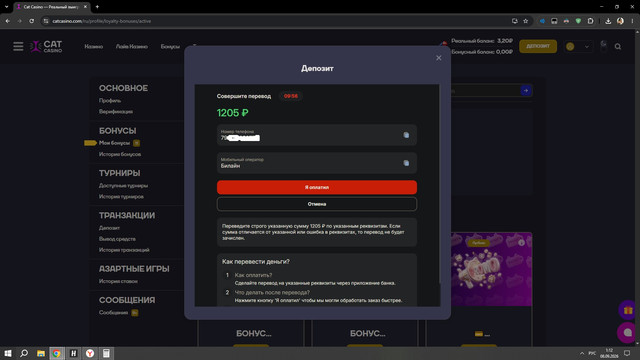
Task: Open Вывод средств in the sidebar
Action: coord(117,239)
